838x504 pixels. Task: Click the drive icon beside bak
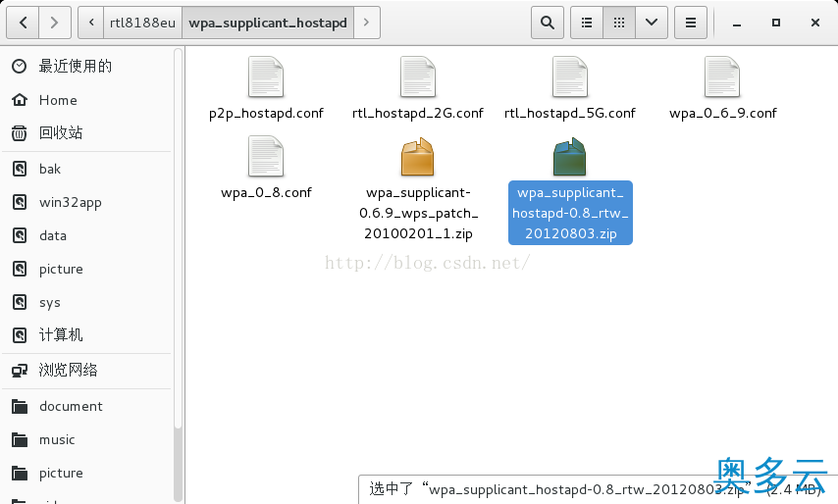pyautogui.click(x=20, y=170)
